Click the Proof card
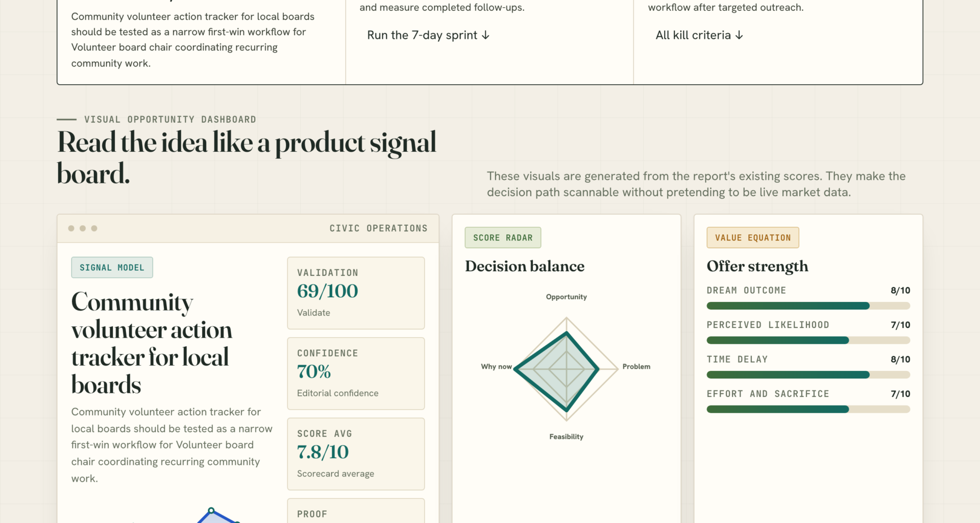 click(x=356, y=511)
